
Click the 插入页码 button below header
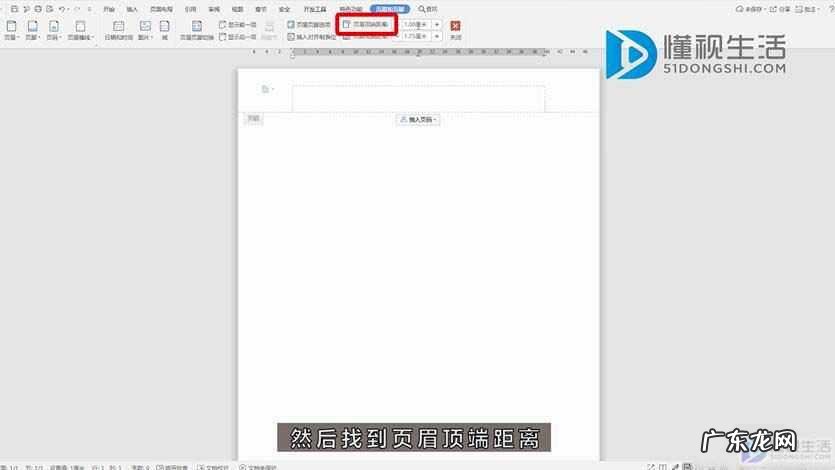(418, 120)
